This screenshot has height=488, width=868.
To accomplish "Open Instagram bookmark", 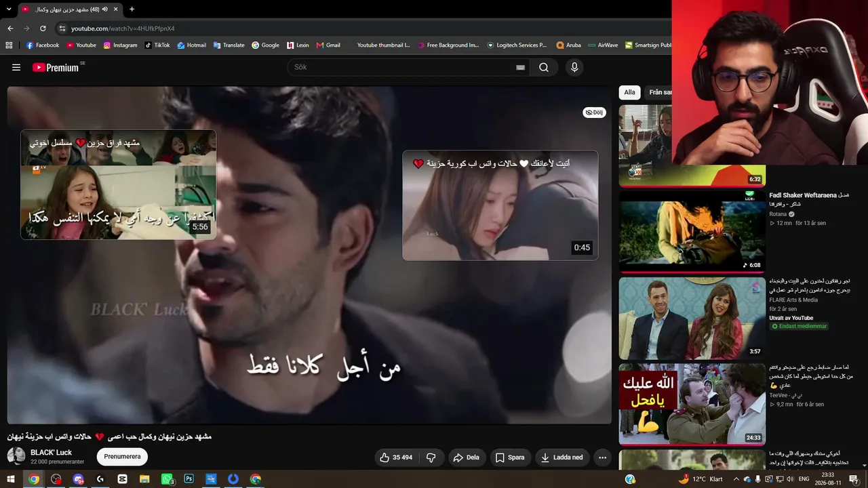I will point(120,45).
